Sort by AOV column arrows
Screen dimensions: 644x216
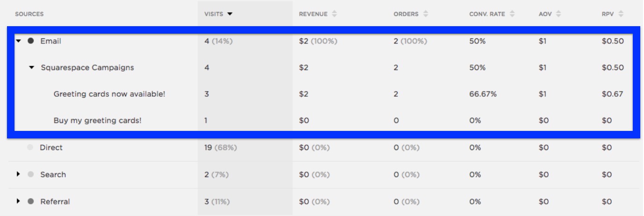(x=558, y=14)
